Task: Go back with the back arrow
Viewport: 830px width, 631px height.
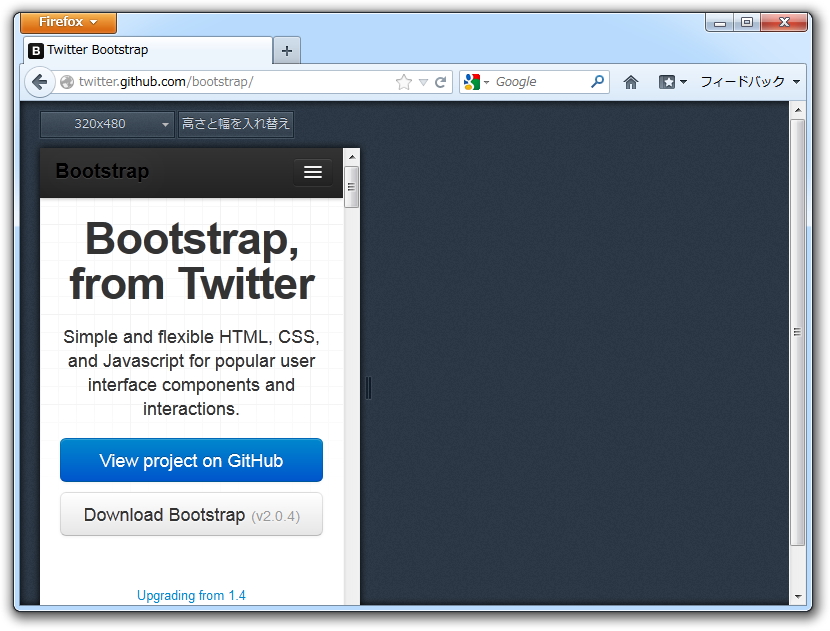Action: coord(40,82)
